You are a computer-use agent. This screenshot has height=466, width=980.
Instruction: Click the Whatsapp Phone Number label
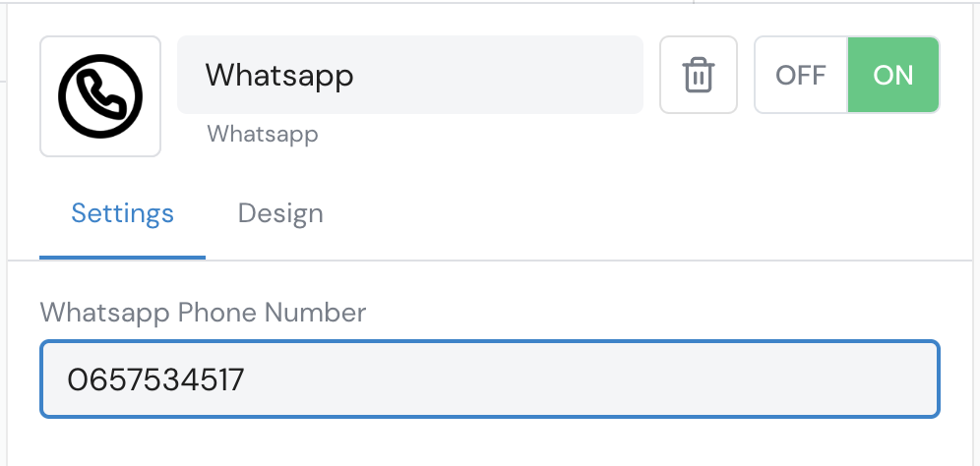tap(203, 313)
